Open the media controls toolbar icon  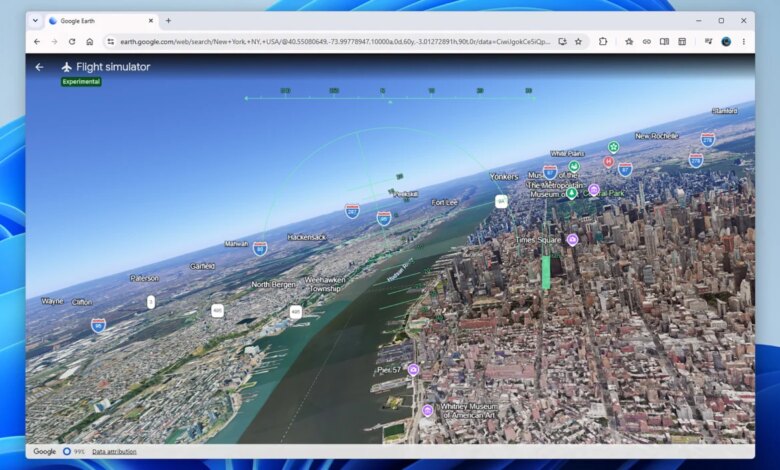pos(708,42)
